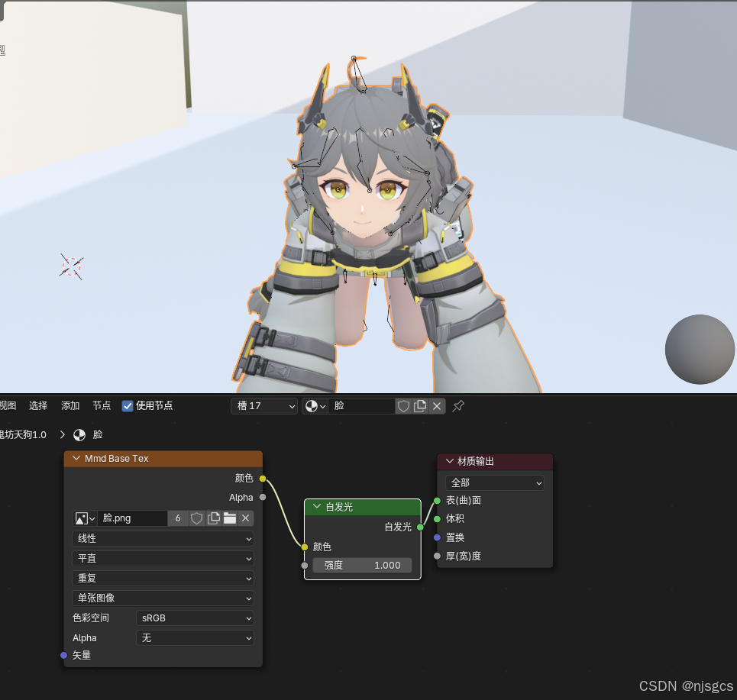The height and width of the screenshot is (700, 737).
Task: Open the 添加 menu
Action: (70, 406)
